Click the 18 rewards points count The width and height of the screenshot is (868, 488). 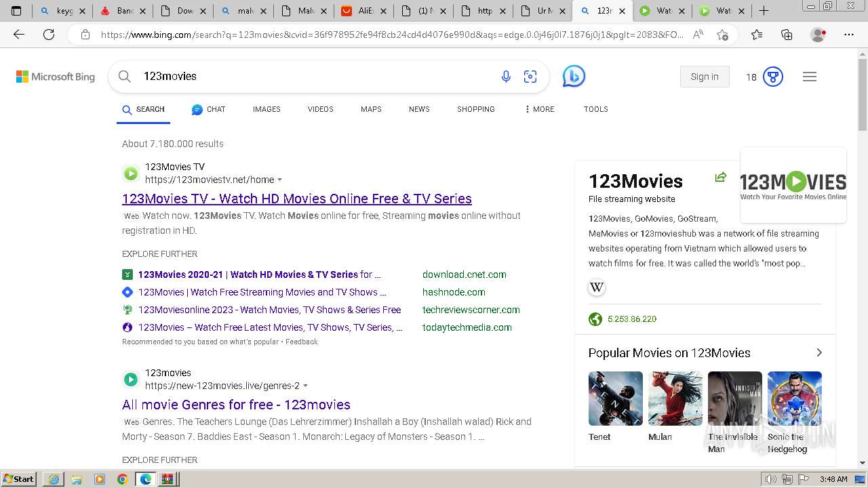point(751,77)
